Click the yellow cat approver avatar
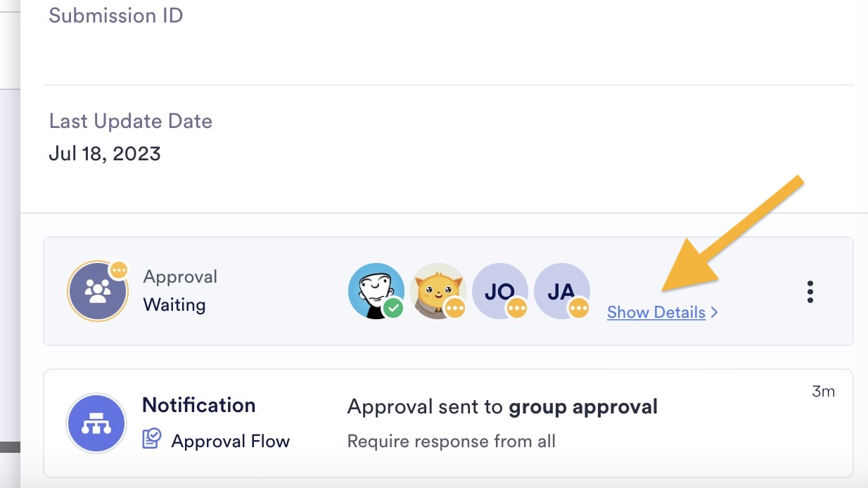This screenshot has height=488, width=868. coord(436,288)
